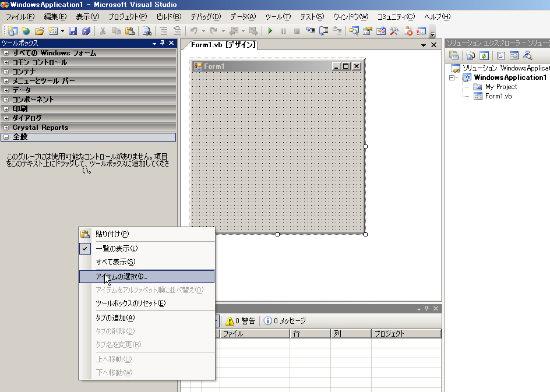
Task: Collapse WindowsApplication1 project tree node
Action: point(452,77)
